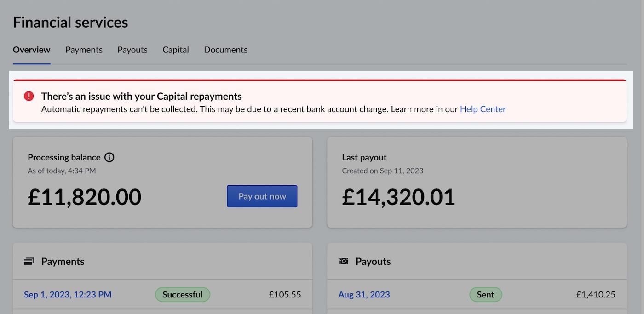644x314 pixels.
Task: Click the Capital repayments error message headline
Action: pyautogui.click(x=141, y=96)
